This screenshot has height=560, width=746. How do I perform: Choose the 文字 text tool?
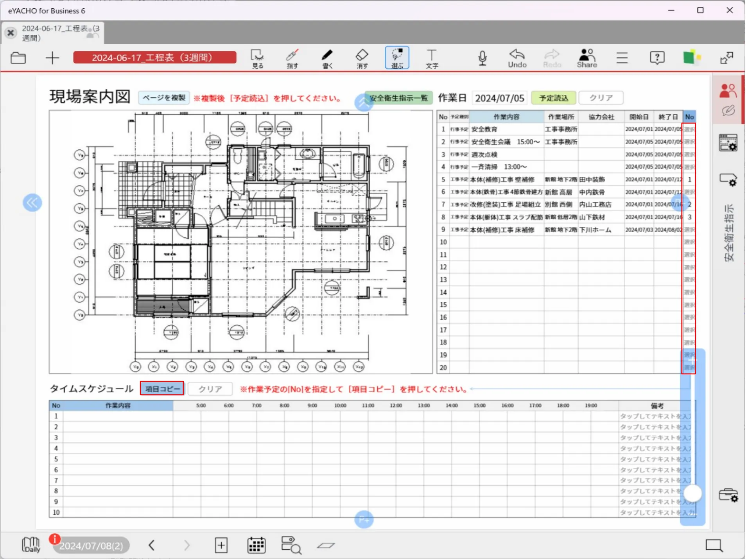coord(432,58)
